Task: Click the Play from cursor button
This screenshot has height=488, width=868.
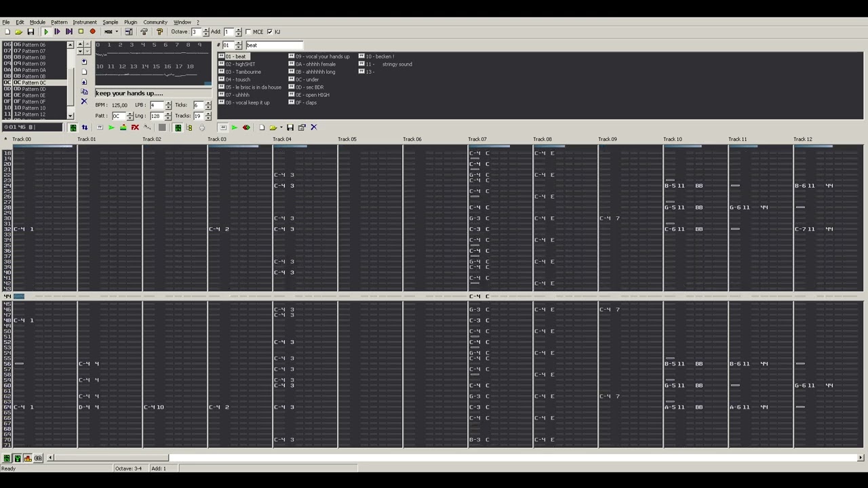Action: click(69, 32)
